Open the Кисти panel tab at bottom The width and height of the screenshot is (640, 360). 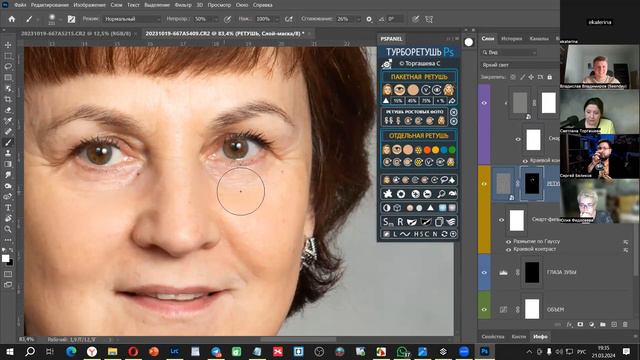pyautogui.click(x=518, y=337)
